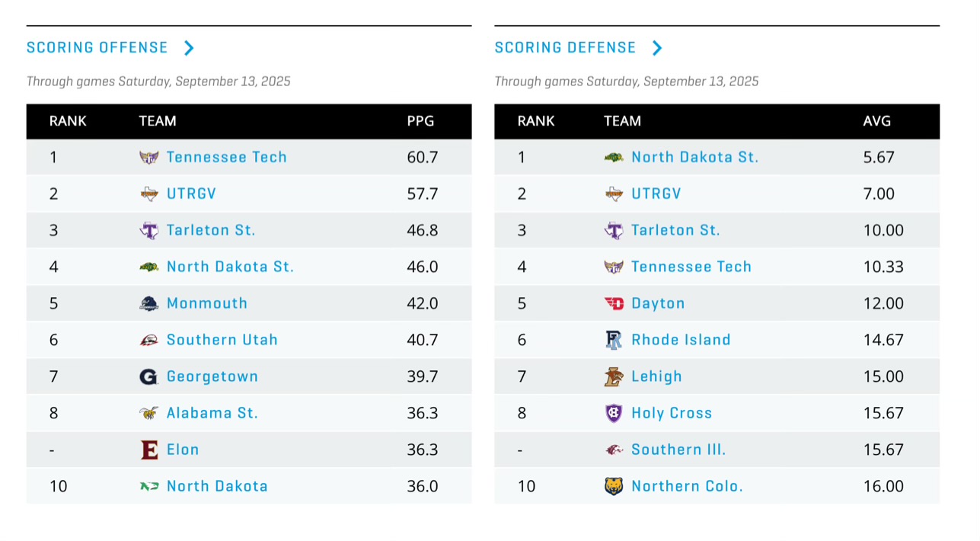Click the AVG column header
The width and height of the screenshot is (980, 541).
click(876, 121)
